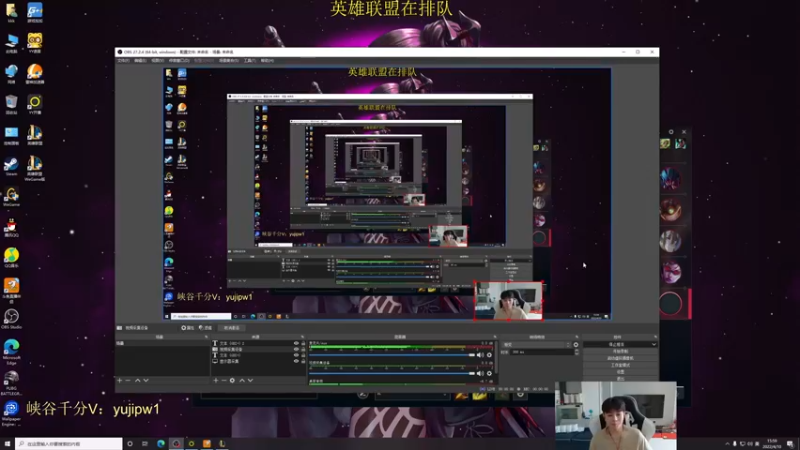
Task: Set volume on first mixer channel slider
Action: point(392,355)
